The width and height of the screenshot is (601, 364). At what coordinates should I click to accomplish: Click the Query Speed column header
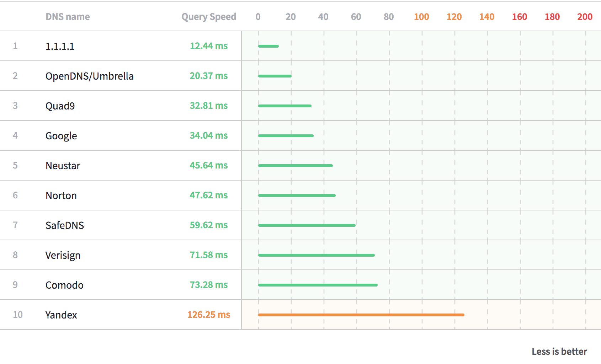tap(209, 16)
